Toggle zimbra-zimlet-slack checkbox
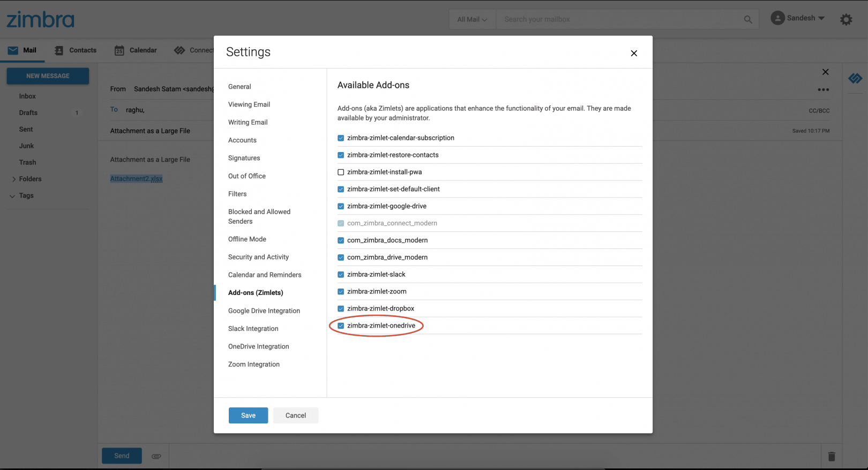The image size is (868, 470). (341, 275)
